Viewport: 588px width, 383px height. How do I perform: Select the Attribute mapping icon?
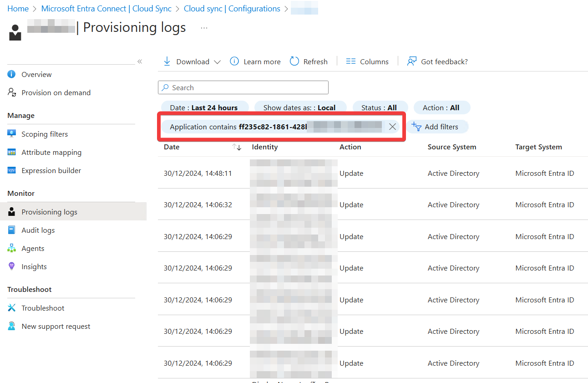[11, 152]
